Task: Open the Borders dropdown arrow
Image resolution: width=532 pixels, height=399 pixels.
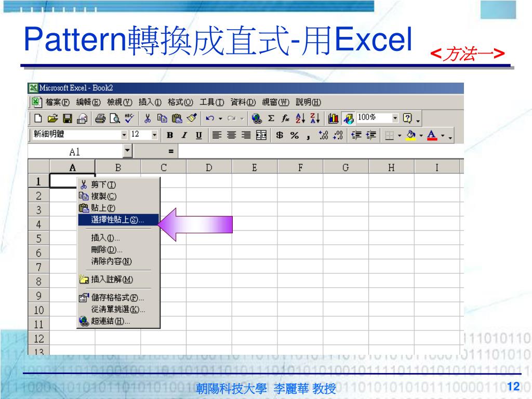Action: coord(400,136)
